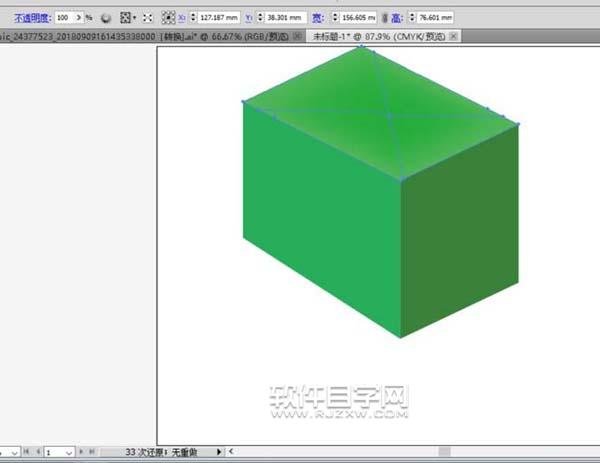
Task: Select the reference point locator grid
Action: [168, 18]
